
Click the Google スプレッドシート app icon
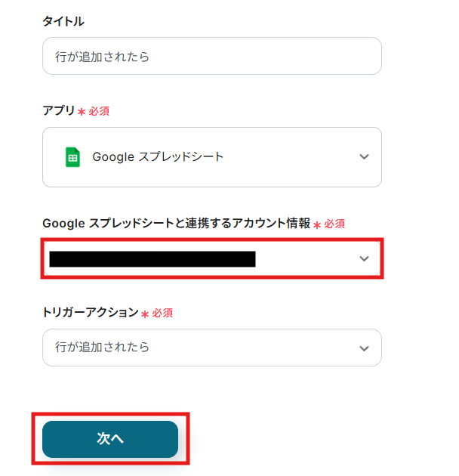pos(72,157)
